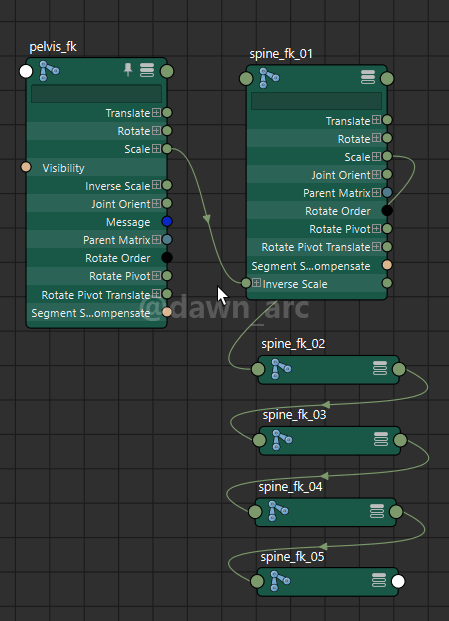Click the filter field on pelvis_fk node

click(x=97, y=93)
